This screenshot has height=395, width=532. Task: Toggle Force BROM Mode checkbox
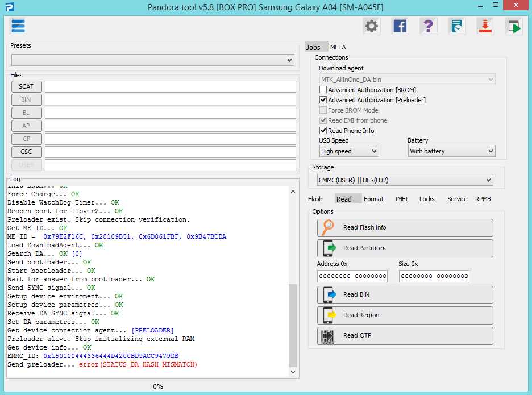pos(323,110)
